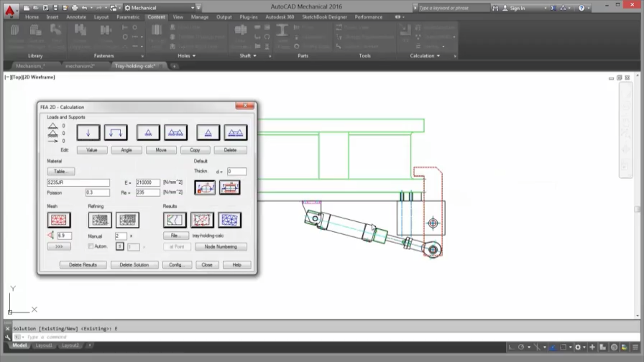The image size is (644, 362).
Task: Click the mesh size field showing 6.9
Action: click(x=64, y=236)
